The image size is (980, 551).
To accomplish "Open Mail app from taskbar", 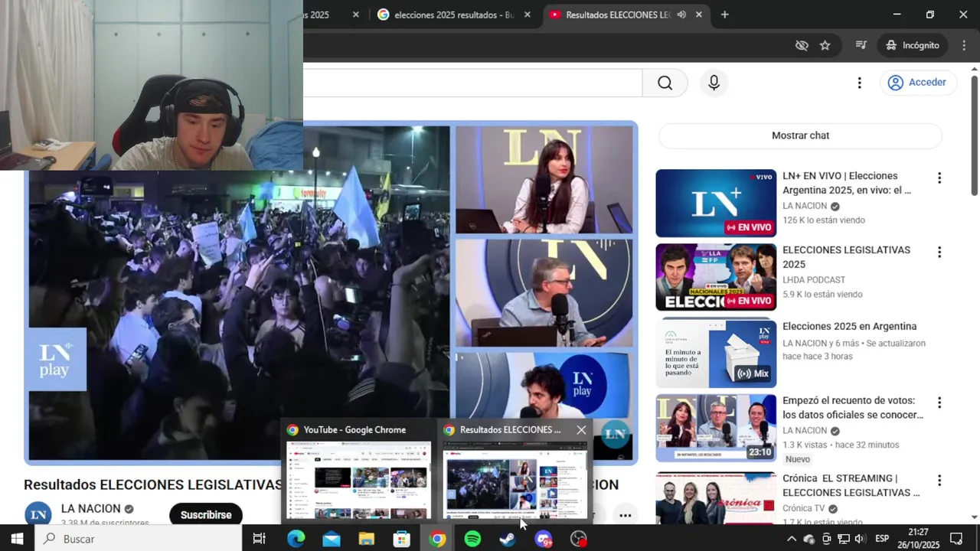I will 331,539.
